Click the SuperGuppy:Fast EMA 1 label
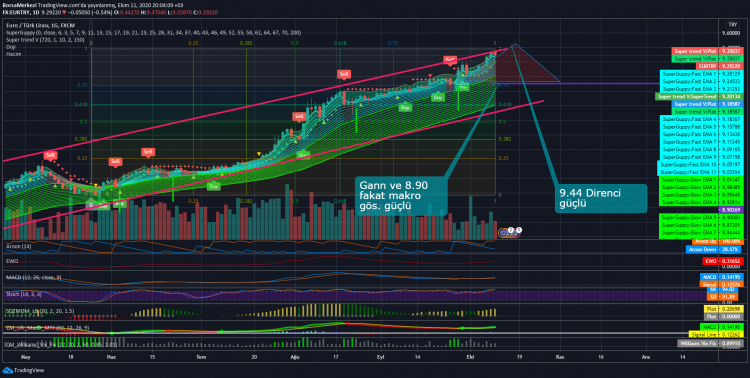Viewport: 750px width, 378px height. [701, 74]
